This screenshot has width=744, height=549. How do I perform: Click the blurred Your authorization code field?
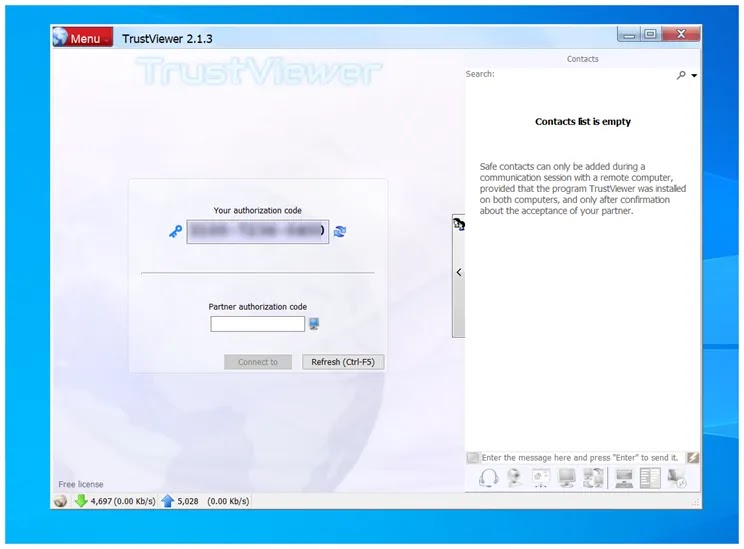[258, 232]
